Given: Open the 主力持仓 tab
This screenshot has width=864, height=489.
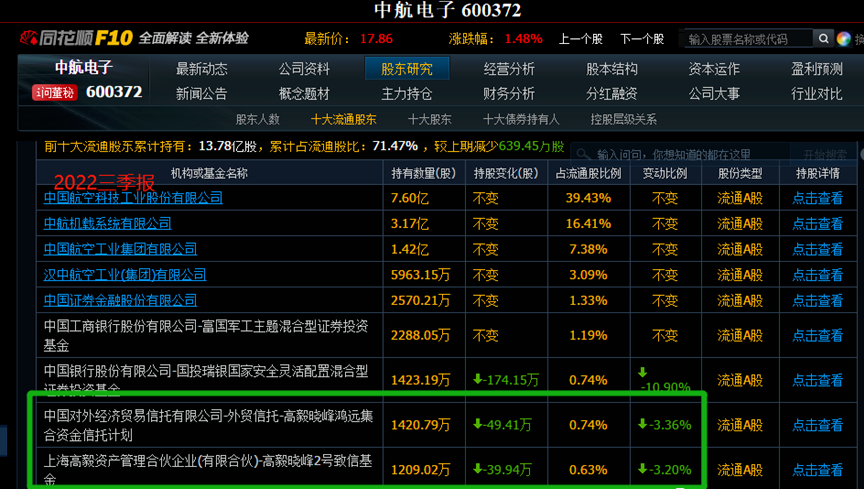Looking at the screenshot, I should [x=407, y=94].
